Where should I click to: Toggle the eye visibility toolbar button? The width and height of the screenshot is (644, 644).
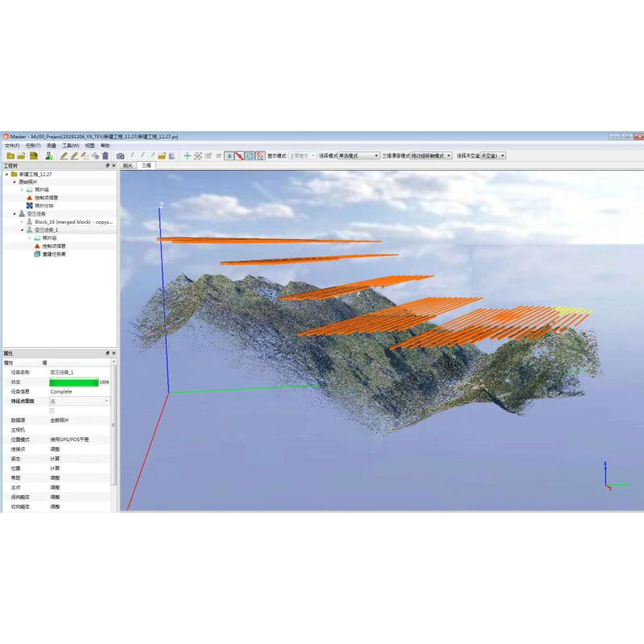point(229,155)
